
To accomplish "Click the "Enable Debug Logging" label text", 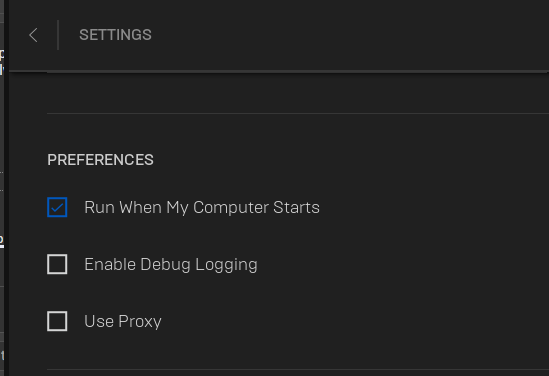I will 171,265.
